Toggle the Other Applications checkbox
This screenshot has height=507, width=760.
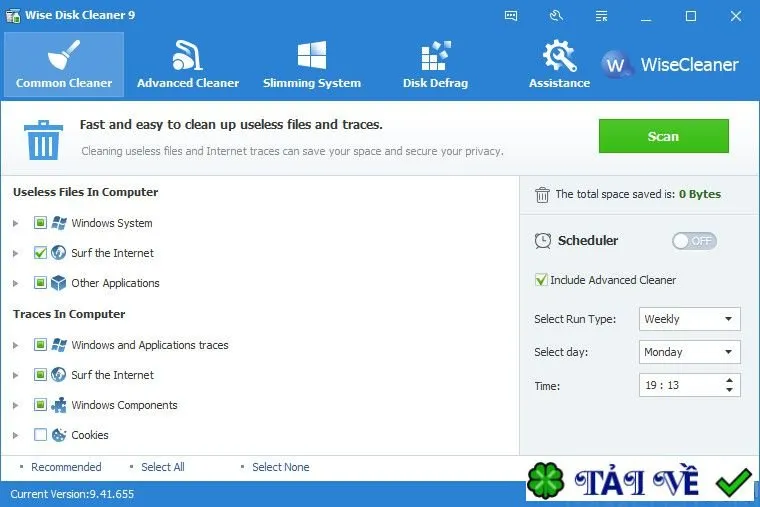[40, 283]
